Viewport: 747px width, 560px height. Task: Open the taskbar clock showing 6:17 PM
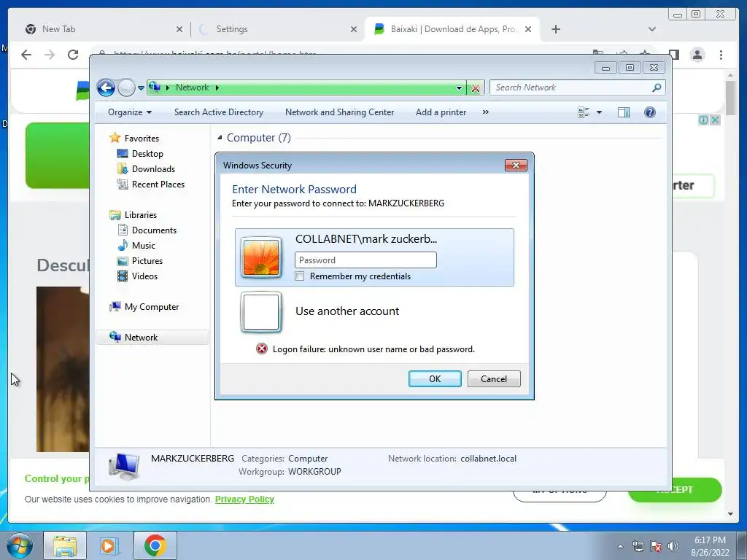710,546
